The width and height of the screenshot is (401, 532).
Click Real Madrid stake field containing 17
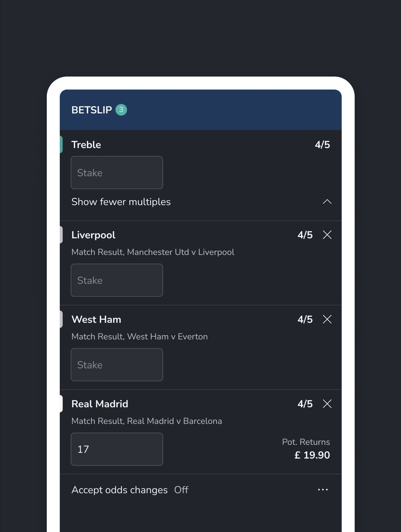(117, 449)
